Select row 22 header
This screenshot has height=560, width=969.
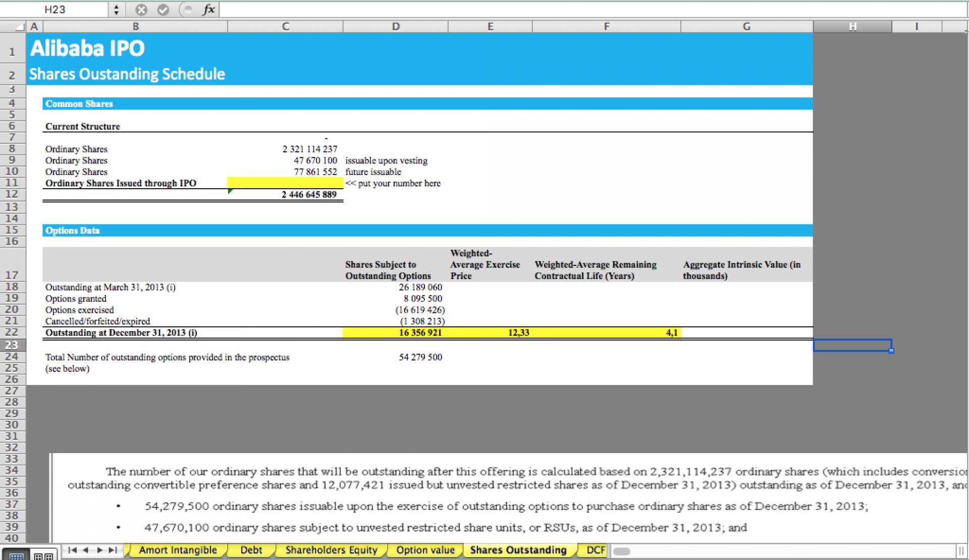click(12, 332)
